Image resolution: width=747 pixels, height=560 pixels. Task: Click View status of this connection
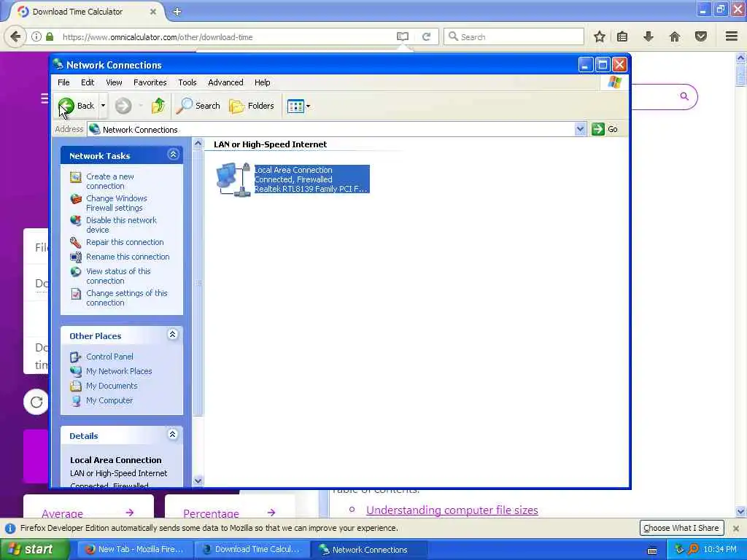pos(118,276)
